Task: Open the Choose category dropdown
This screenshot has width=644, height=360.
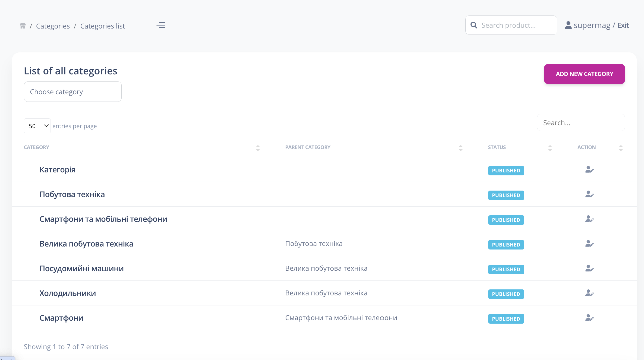Action: (x=72, y=92)
